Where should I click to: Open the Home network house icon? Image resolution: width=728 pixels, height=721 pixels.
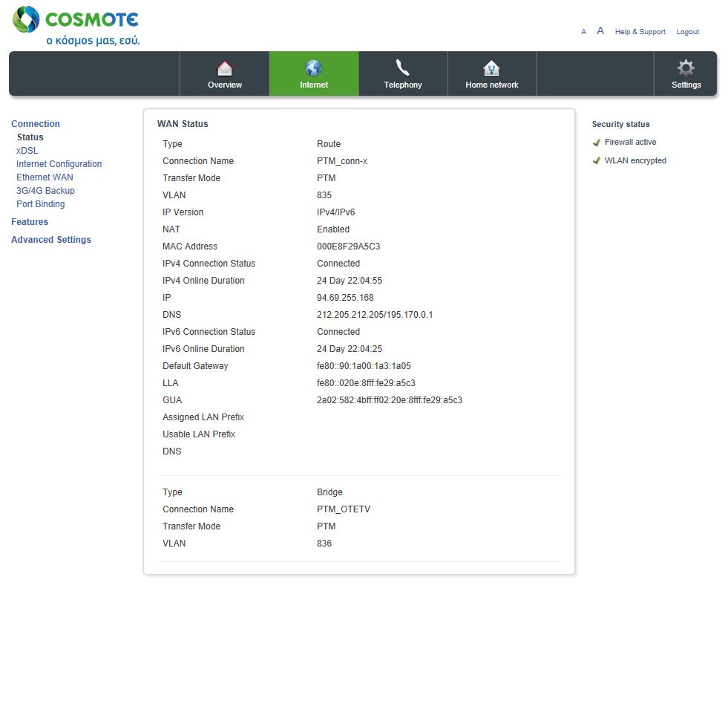pos(491,68)
